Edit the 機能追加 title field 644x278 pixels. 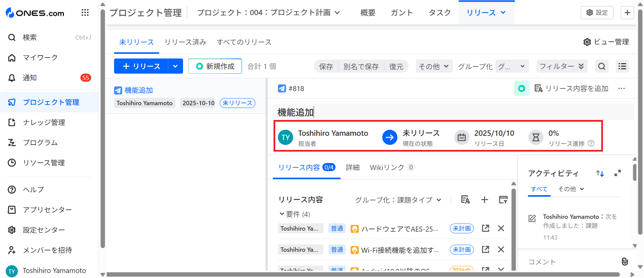(453, 112)
